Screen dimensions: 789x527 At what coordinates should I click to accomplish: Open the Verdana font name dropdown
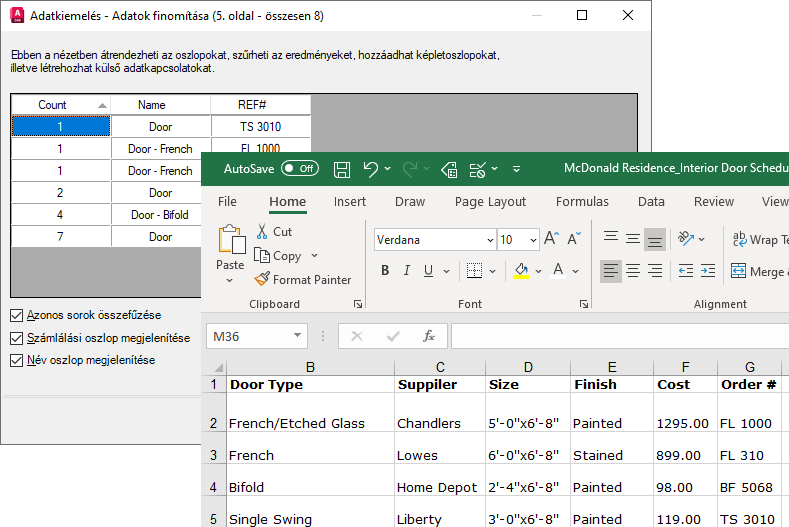[x=490, y=240]
